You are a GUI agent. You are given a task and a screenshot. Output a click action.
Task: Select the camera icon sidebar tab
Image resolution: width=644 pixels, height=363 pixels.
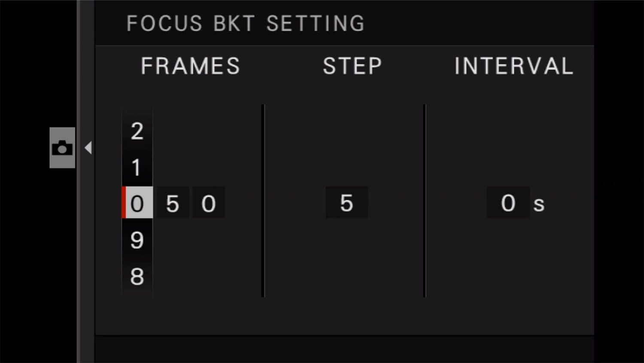click(x=62, y=148)
